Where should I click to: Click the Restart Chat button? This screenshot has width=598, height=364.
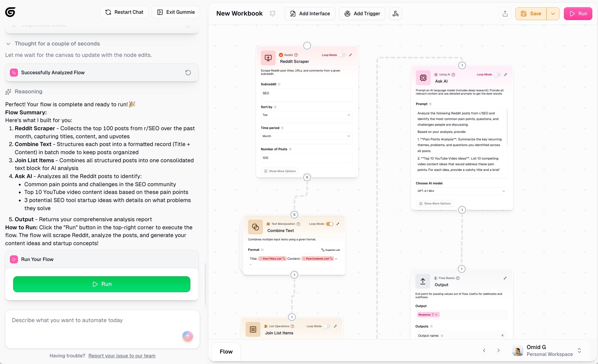(124, 12)
